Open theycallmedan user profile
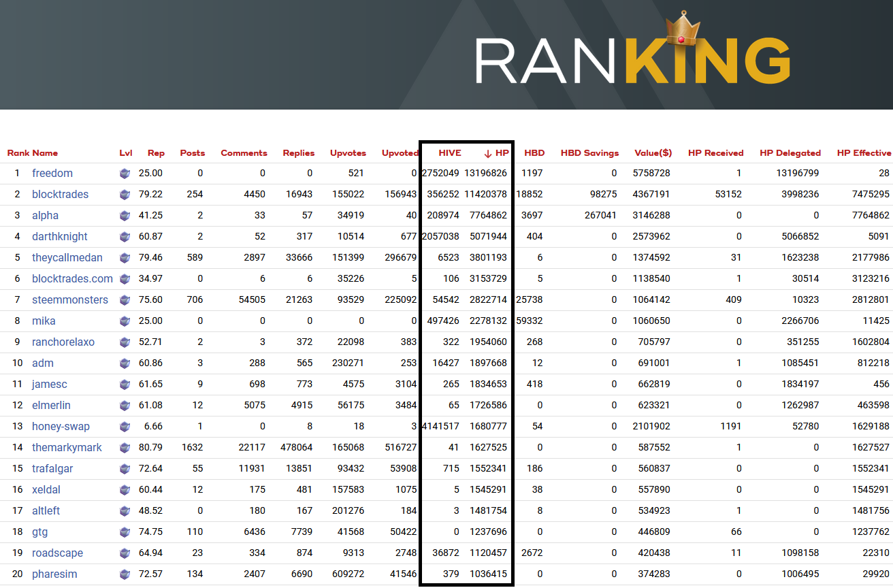Image resolution: width=893 pixels, height=588 pixels. pyautogui.click(x=67, y=258)
